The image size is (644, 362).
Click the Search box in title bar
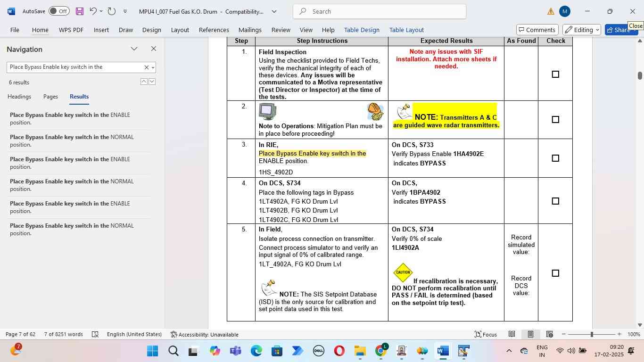(380, 11)
